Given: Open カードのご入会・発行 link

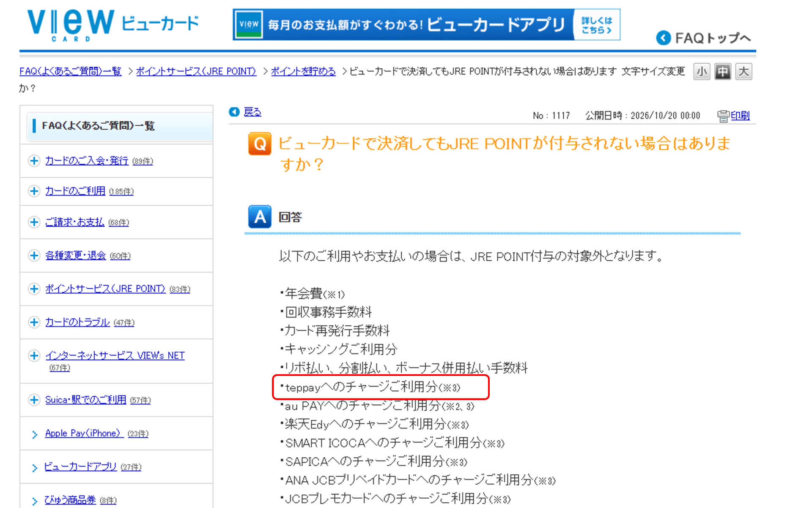Looking at the screenshot, I should [87, 161].
